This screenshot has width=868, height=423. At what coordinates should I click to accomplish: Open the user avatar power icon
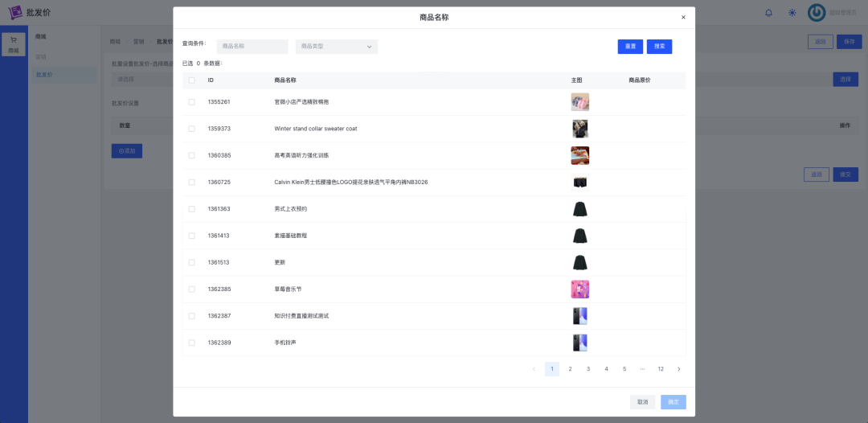(817, 13)
